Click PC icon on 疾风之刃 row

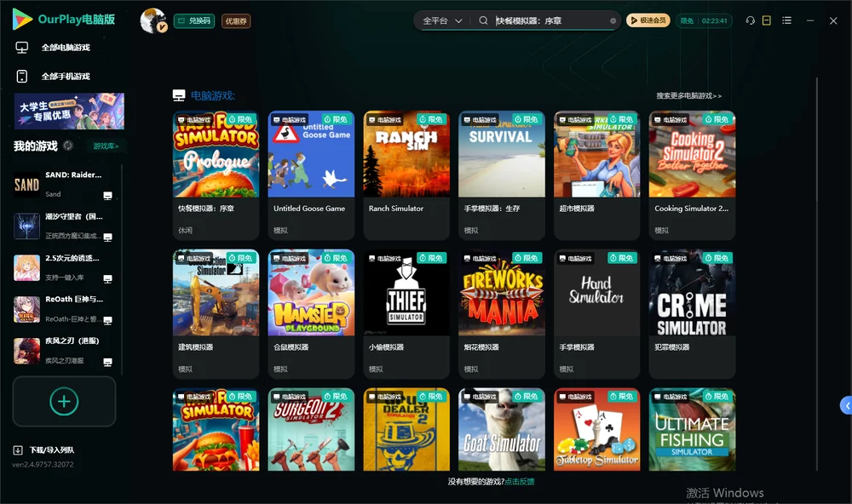[x=107, y=363]
